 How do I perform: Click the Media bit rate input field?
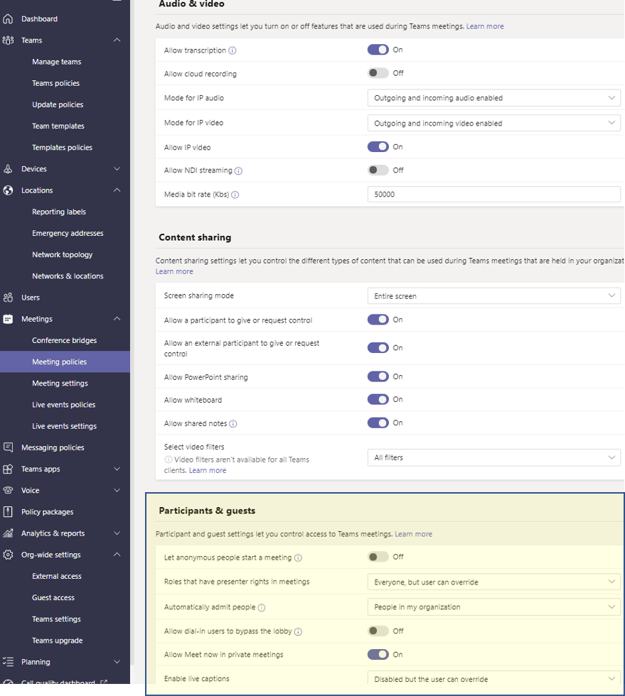pos(494,194)
